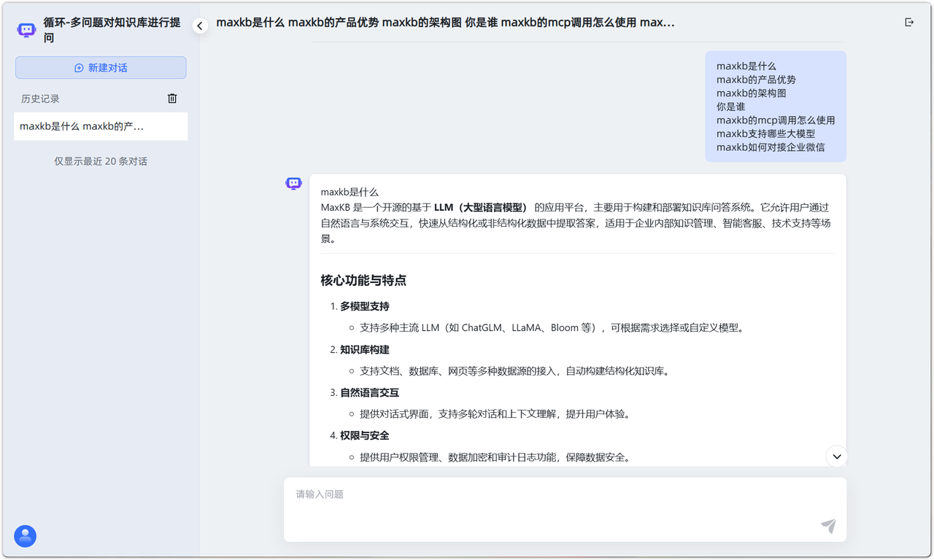Click the bot avatar beside the answer
This screenshot has width=934, height=560.
coord(293,184)
